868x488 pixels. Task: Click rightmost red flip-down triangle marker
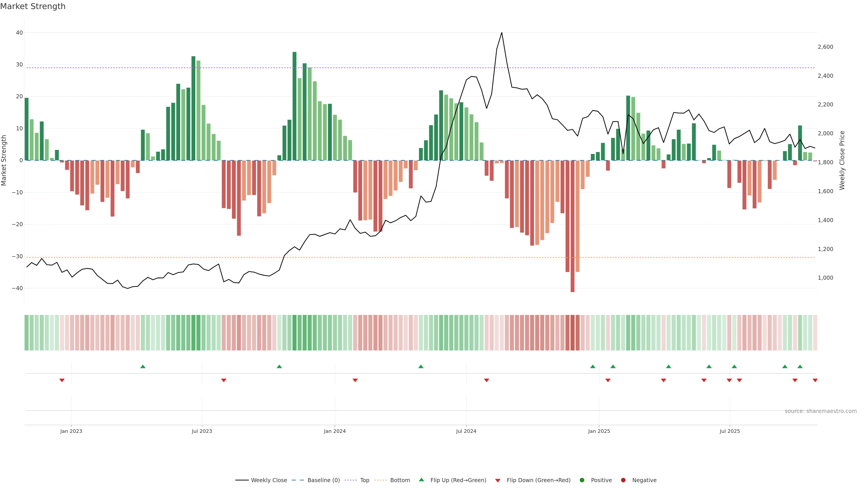click(815, 380)
